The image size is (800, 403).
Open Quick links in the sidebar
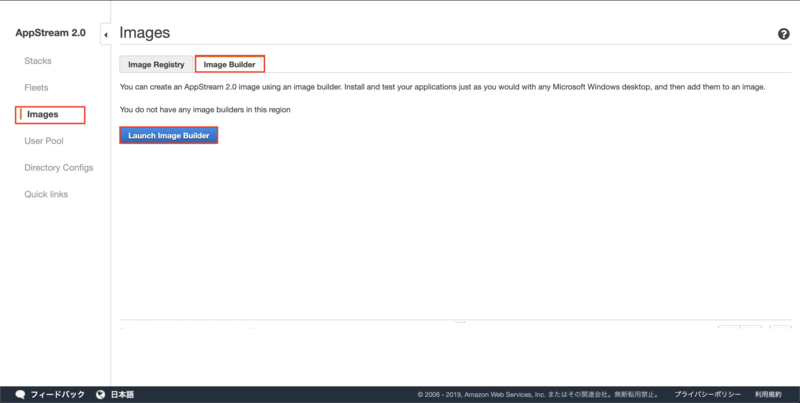coord(46,194)
